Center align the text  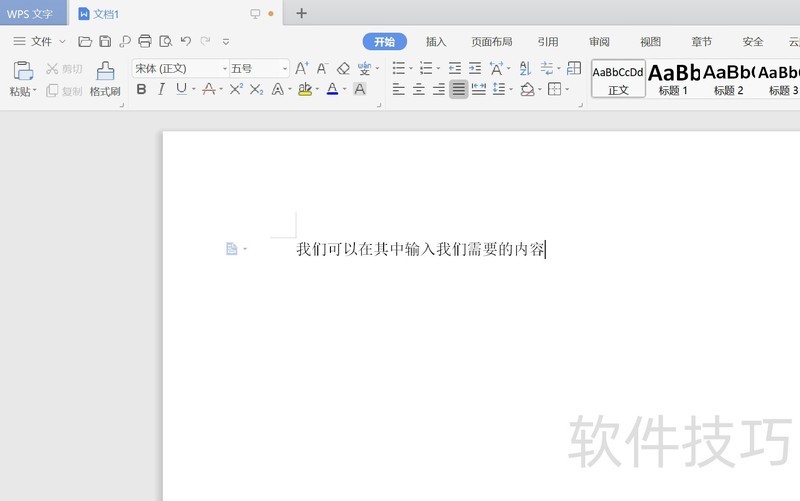(418, 89)
